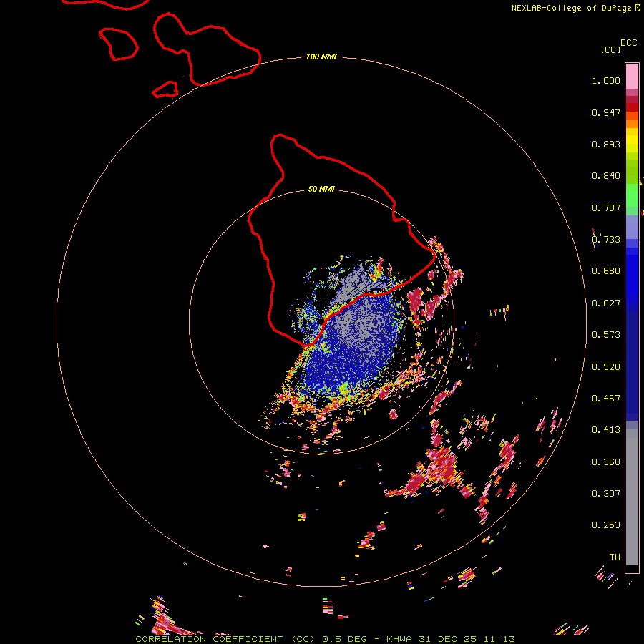Select the 1.000 legend value
Screen dimensions: 644x644
[606, 80]
